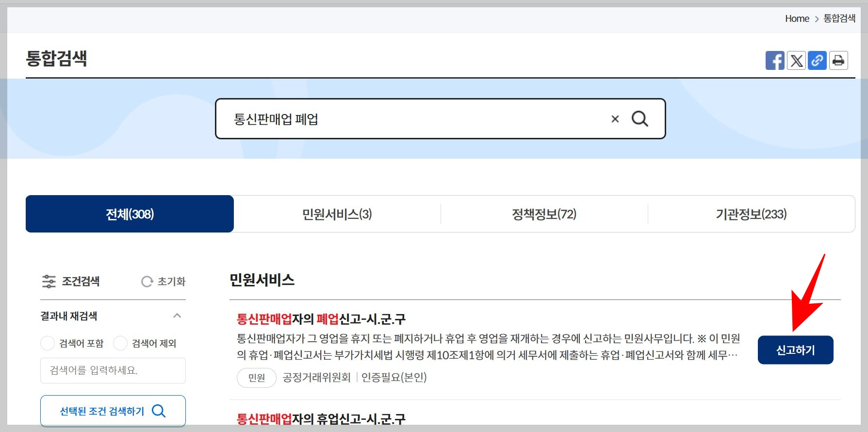Click Home breadcrumb link
The height and width of the screenshot is (432, 868).
tap(797, 18)
